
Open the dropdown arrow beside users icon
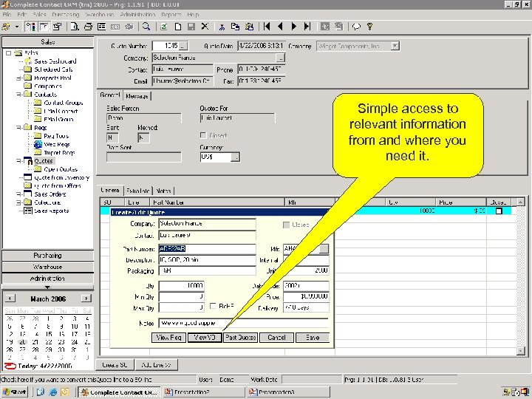[x=16, y=27]
